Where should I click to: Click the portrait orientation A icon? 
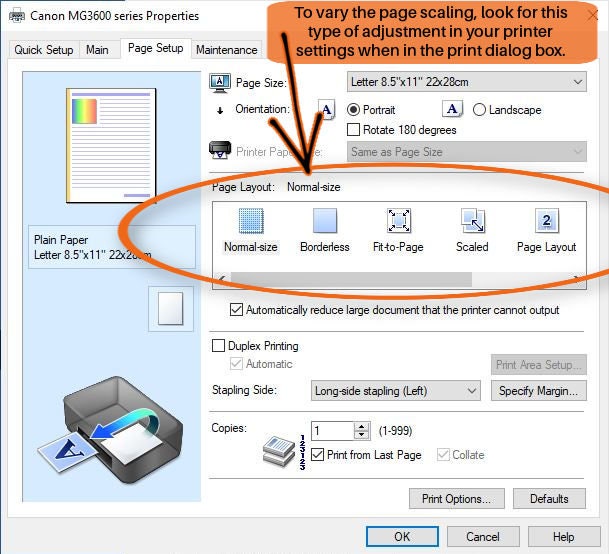tap(326, 110)
